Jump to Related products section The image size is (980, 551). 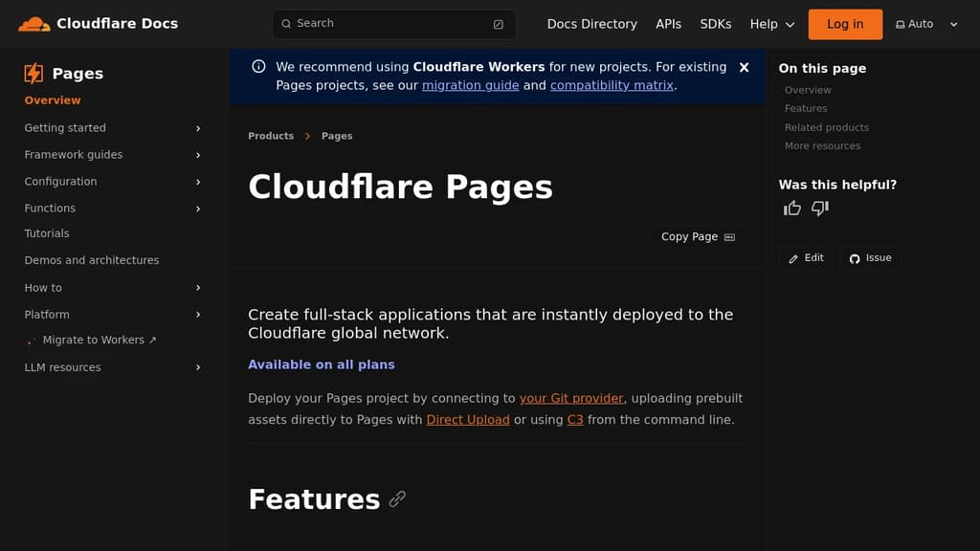[x=826, y=127]
